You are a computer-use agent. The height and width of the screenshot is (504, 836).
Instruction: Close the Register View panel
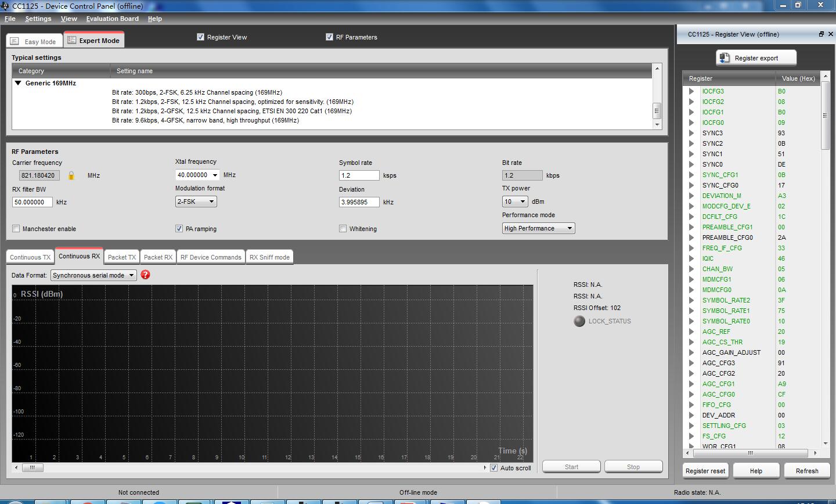tap(830, 34)
